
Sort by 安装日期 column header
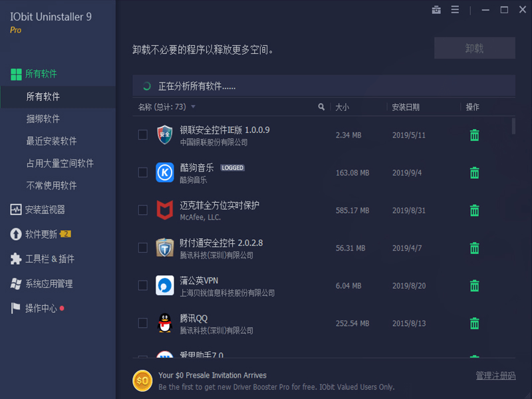(x=406, y=107)
